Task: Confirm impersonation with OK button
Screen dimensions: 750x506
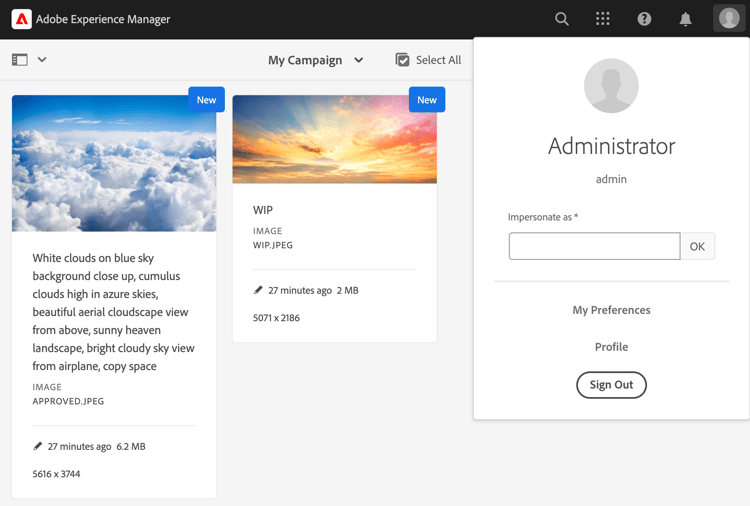Action: coord(697,246)
